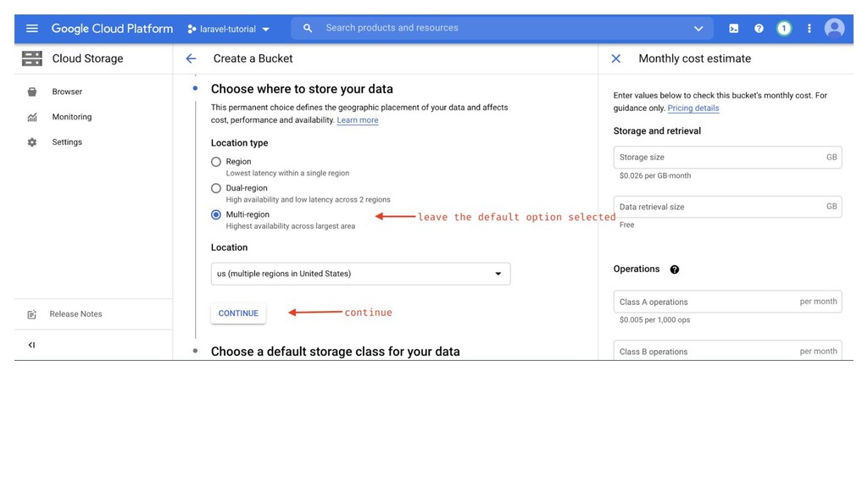Click the $0.005 per 1,000 ops text

(654, 319)
